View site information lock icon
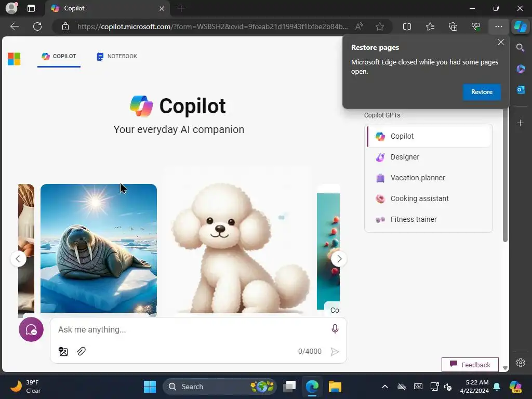532x399 pixels. (65, 26)
